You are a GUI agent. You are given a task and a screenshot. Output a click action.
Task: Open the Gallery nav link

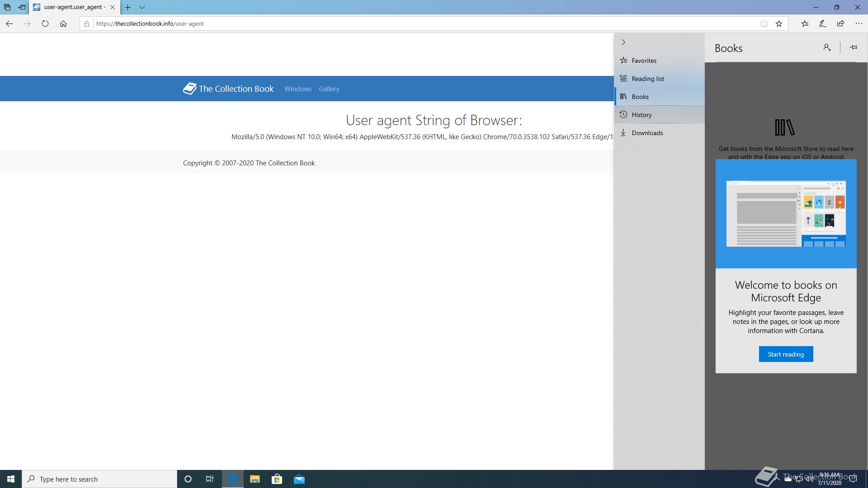coord(329,89)
